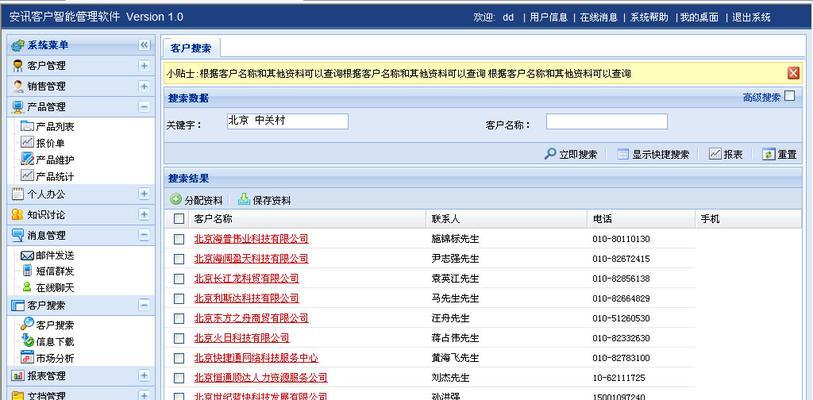This screenshot has height=400, width=813.
Task: Click the 手机 column header
Action: (748, 219)
